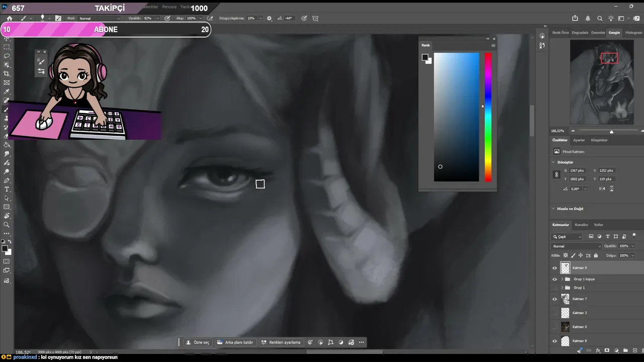The width and height of the screenshot is (644, 362).
Task: Click the hue spectrum slider in Renk panel
Action: [488, 117]
